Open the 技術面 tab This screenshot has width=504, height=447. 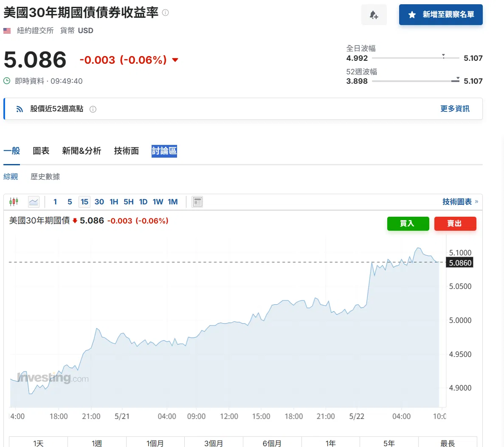pos(127,151)
